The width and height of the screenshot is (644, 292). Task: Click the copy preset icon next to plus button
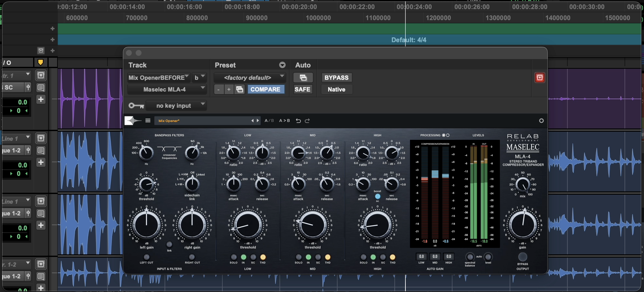240,89
